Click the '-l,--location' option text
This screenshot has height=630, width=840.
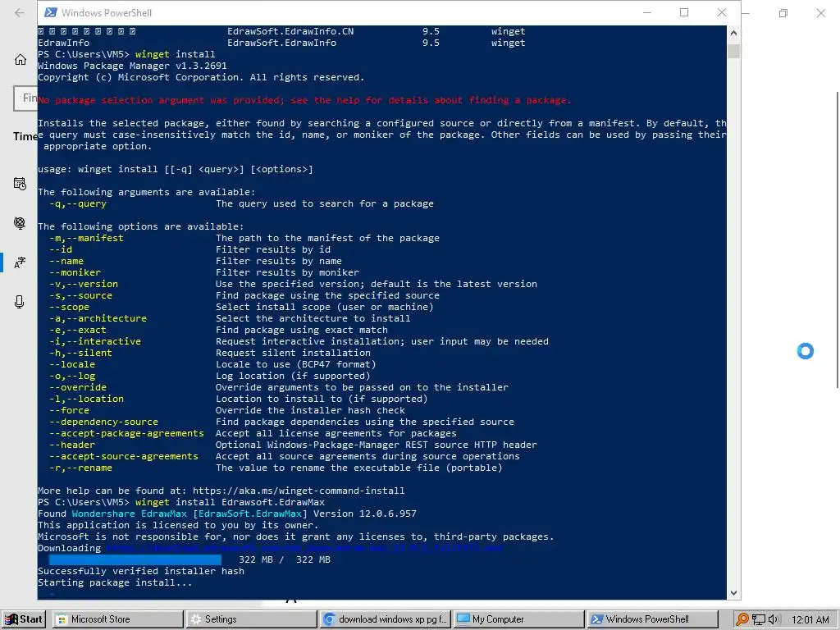pyautogui.click(x=86, y=399)
